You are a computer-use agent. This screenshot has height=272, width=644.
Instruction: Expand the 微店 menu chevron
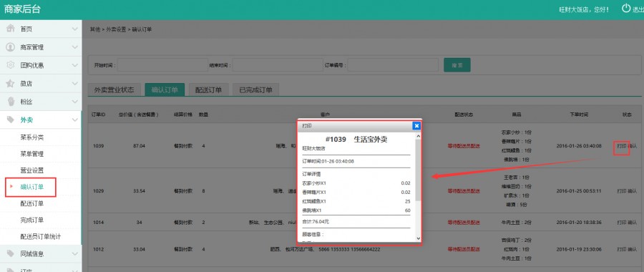(74, 84)
